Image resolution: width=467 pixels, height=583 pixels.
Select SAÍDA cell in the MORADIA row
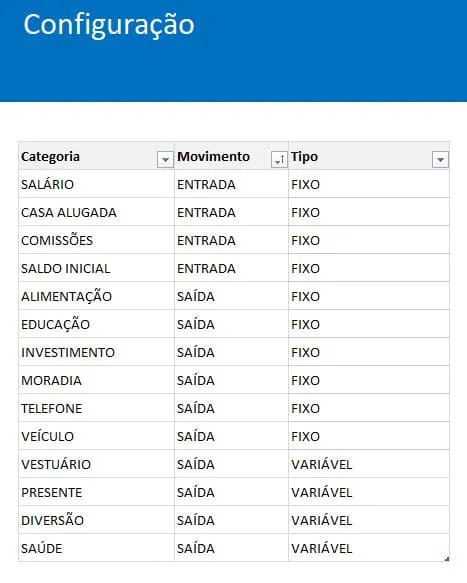[231, 380]
